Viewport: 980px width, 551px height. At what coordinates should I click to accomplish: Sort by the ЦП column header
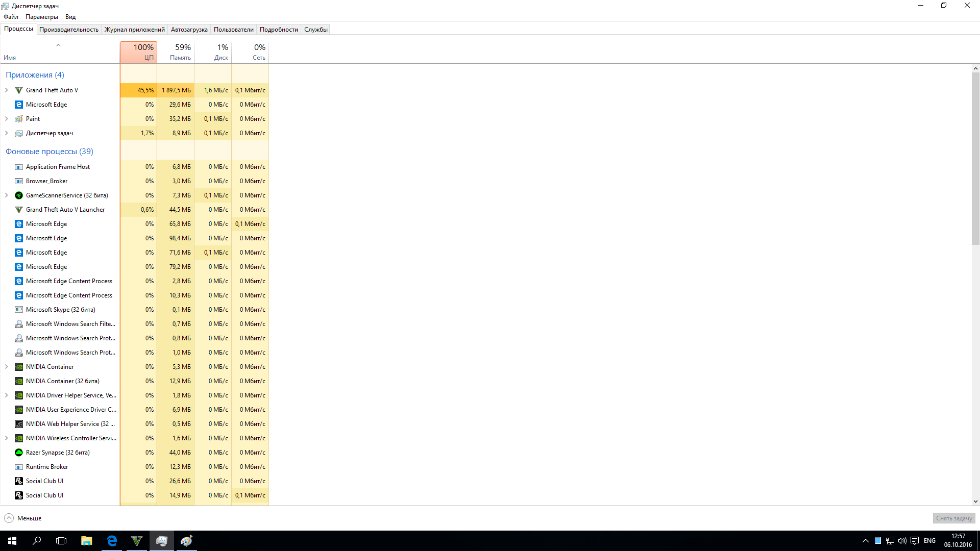[x=138, y=52]
